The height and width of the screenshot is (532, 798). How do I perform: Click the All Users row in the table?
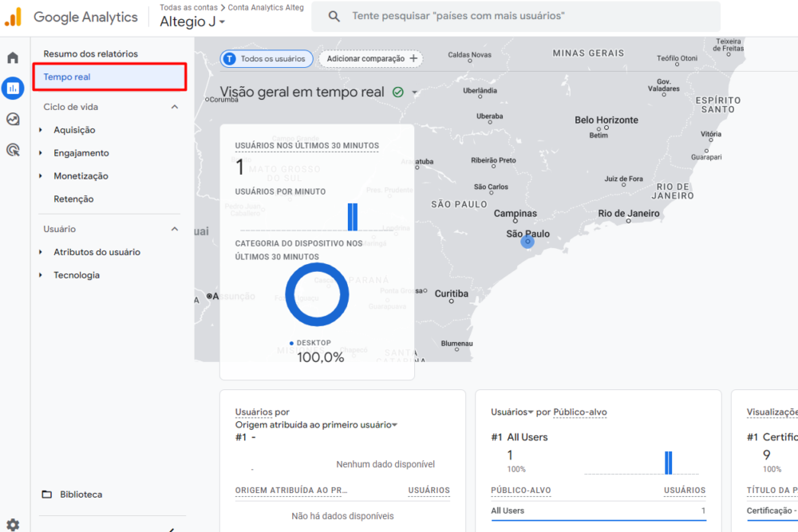pyautogui.click(x=598, y=510)
